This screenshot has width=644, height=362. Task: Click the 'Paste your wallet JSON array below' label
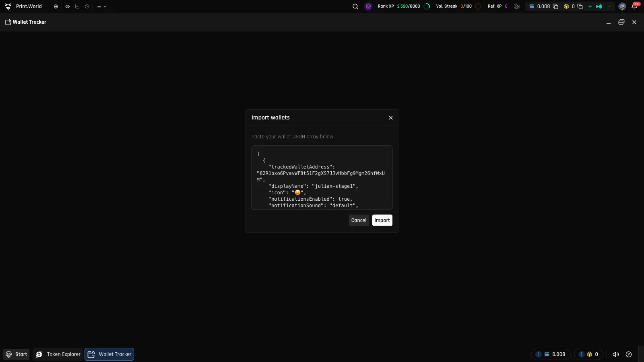pyautogui.click(x=293, y=137)
